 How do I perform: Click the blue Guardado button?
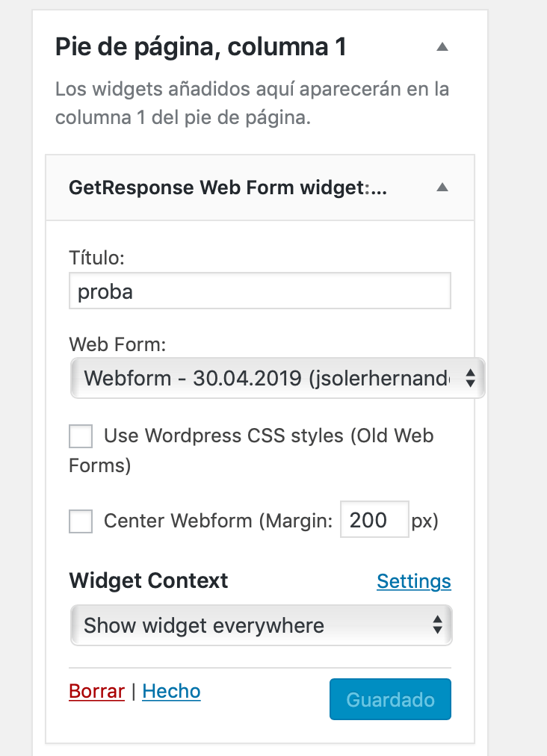pyautogui.click(x=390, y=699)
